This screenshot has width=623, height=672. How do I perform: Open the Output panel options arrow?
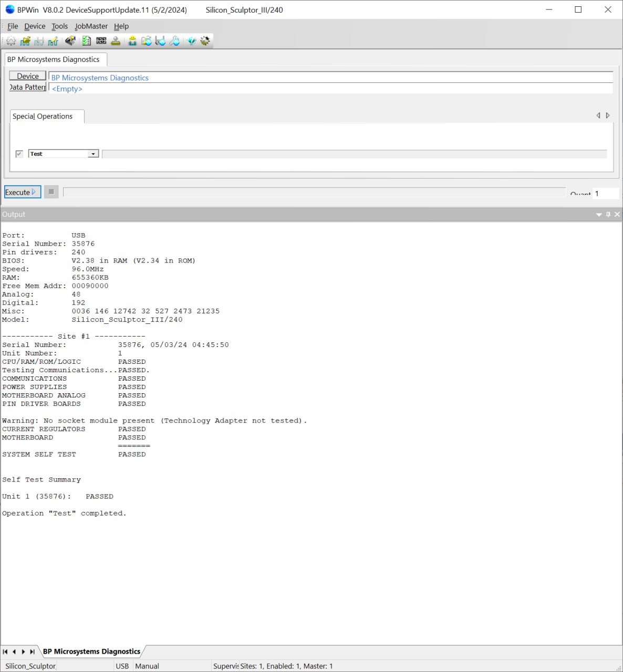[599, 215]
